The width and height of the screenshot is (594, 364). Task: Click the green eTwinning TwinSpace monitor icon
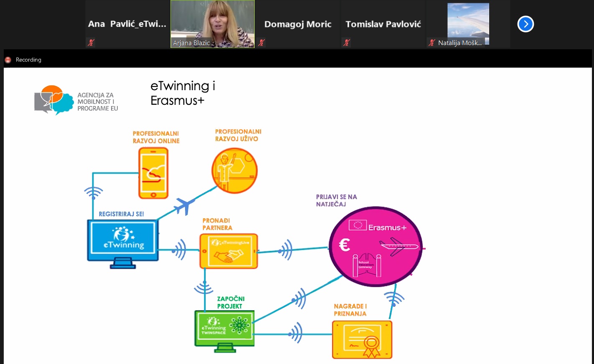pos(224,331)
